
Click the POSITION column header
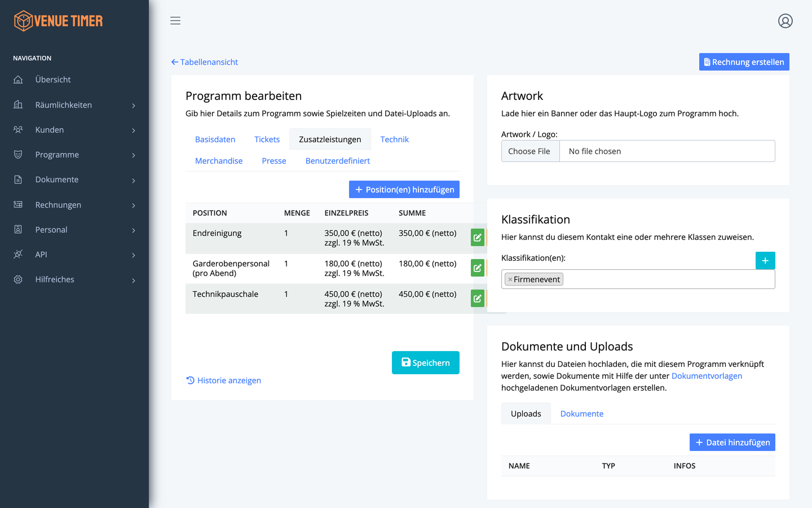pyautogui.click(x=210, y=213)
